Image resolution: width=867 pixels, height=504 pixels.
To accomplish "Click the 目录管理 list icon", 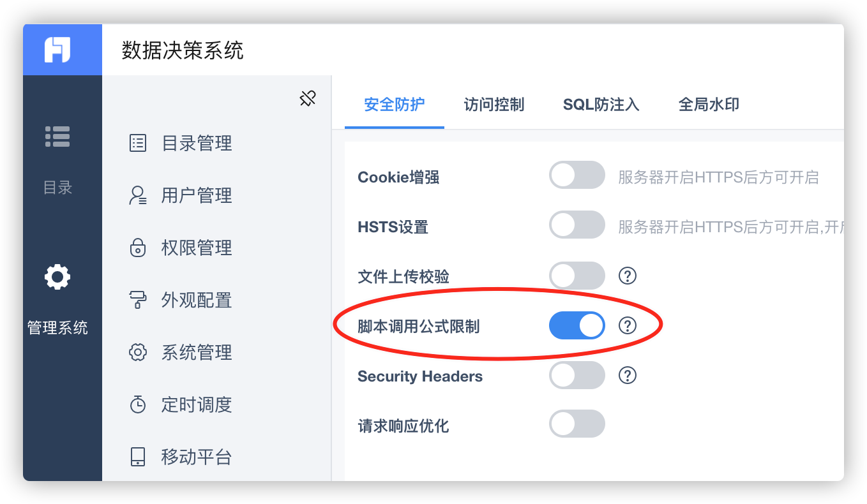I will (x=138, y=143).
